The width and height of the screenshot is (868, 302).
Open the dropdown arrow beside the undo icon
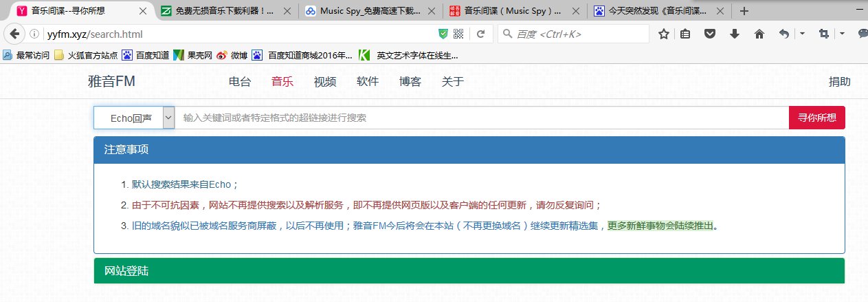click(x=802, y=34)
